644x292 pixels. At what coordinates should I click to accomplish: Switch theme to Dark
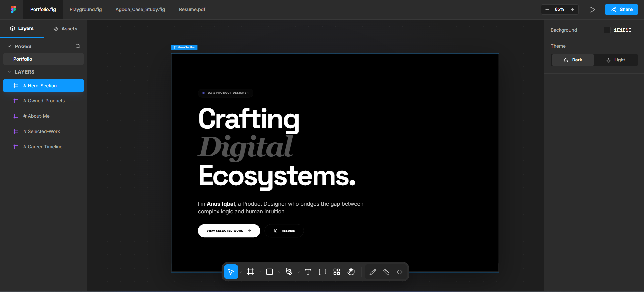(x=573, y=60)
